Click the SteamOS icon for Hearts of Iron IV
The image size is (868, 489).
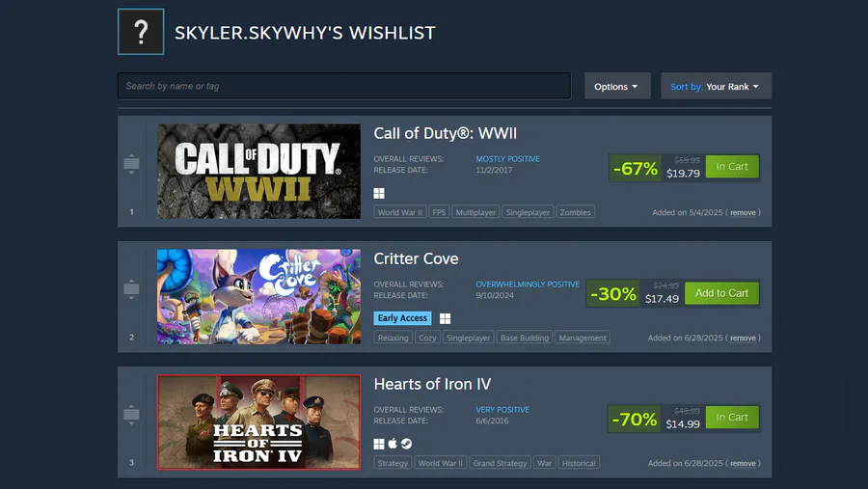[406, 444]
